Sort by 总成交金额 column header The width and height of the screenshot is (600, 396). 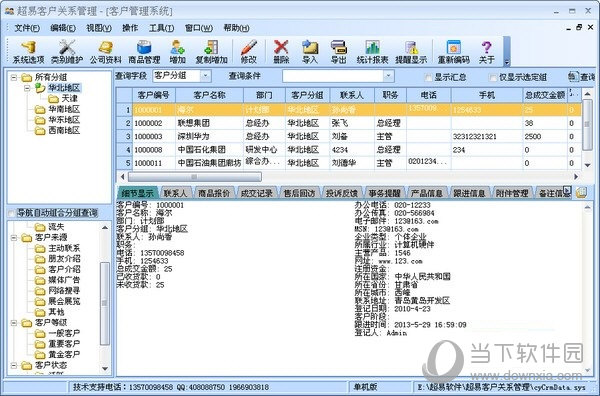click(x=545, y=95)
